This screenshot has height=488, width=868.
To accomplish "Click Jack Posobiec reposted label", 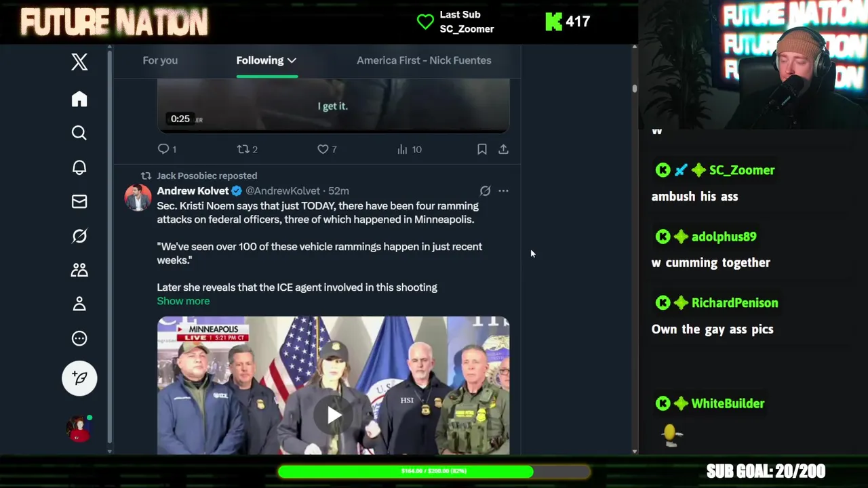I will coord(207,176).
